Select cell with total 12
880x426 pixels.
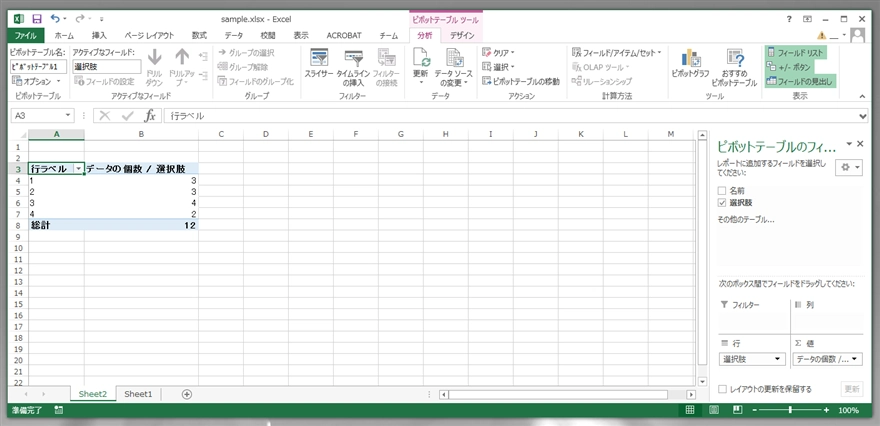[141, 225]
